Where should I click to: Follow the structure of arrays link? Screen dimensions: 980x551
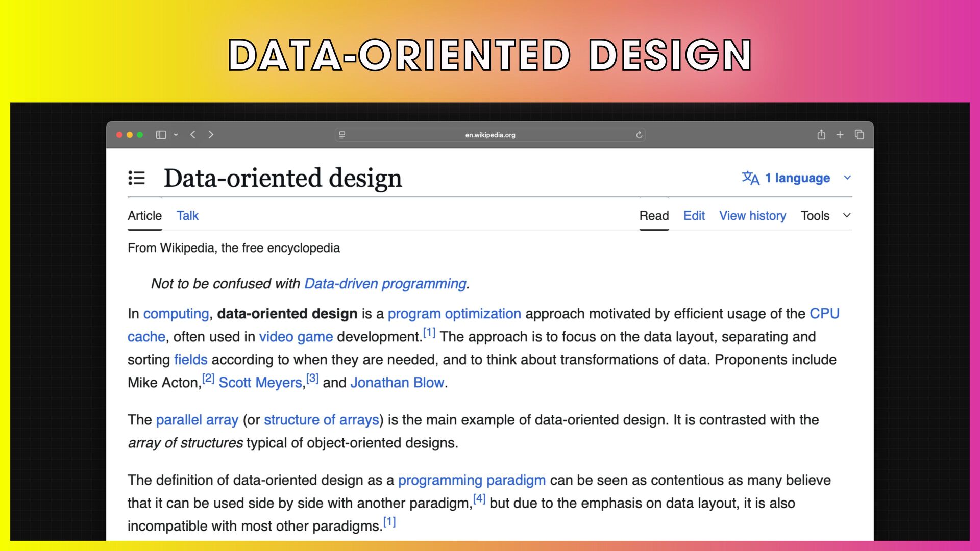(322, 420)
